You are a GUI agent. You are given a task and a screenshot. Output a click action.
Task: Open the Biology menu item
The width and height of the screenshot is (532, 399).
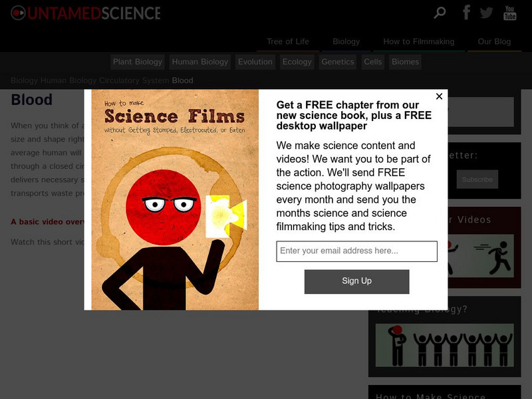click(346, 42)
